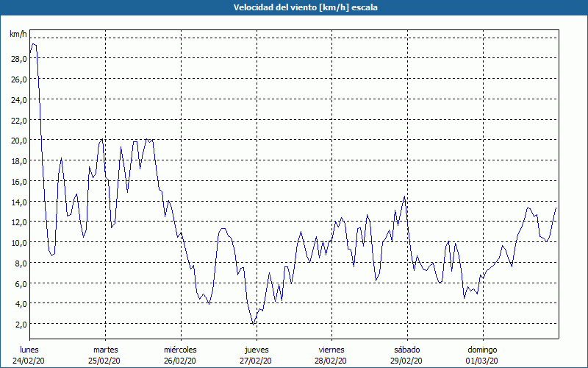Click the '24,0' y-axis value
This screenshot has width=588, height=368.
click(19, 100)
